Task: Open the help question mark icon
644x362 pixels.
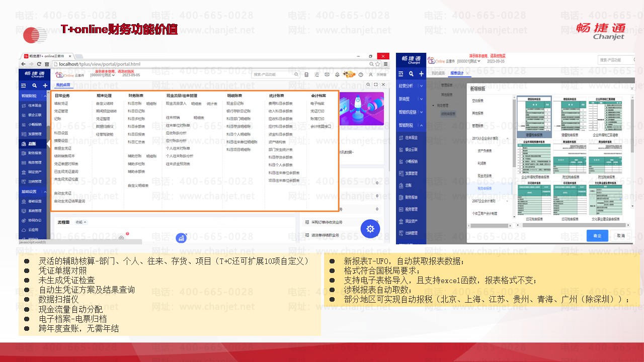Action: (361, 75)
